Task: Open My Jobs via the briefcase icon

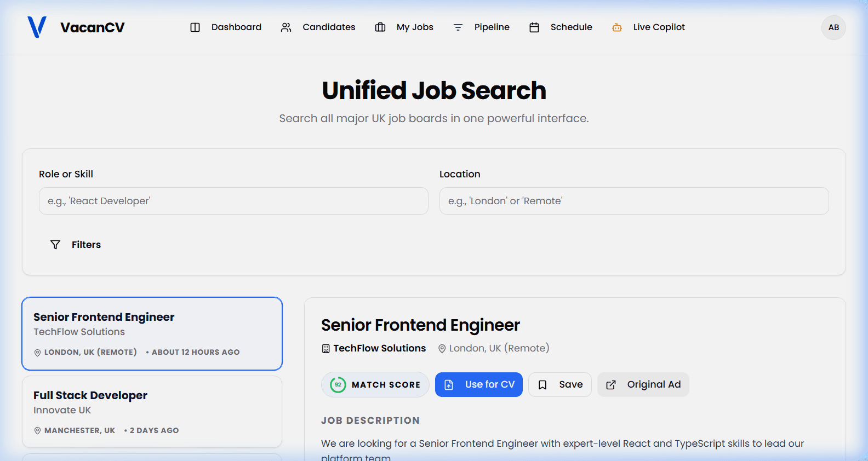Action: pos(380,27)
